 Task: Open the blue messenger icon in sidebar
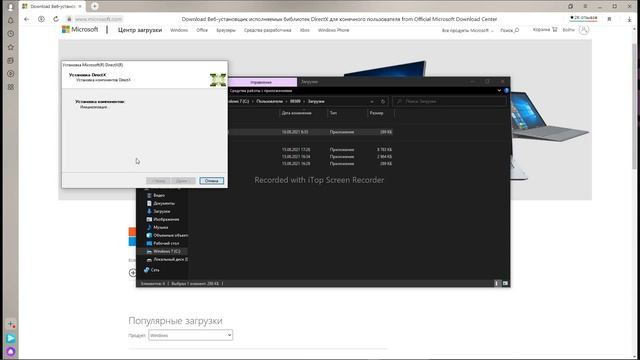pyautogui.click(x=11, y=338)
